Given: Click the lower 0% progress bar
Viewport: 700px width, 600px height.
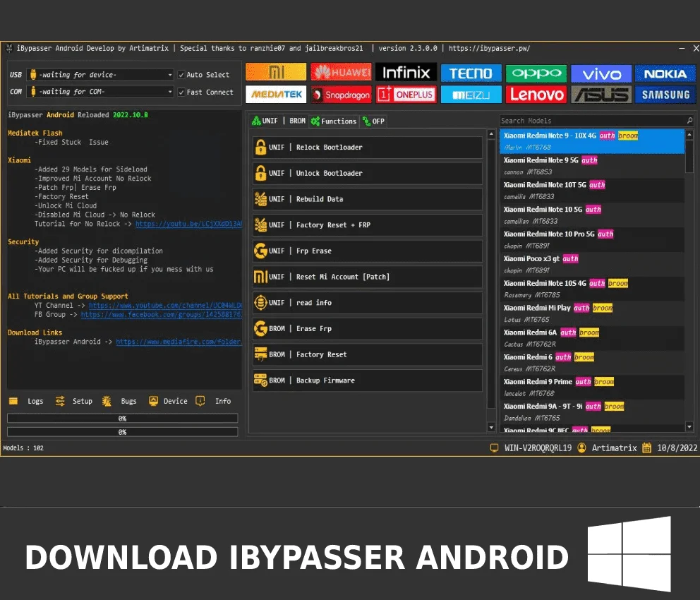Looking at the screenshot, I should point(122,432).
